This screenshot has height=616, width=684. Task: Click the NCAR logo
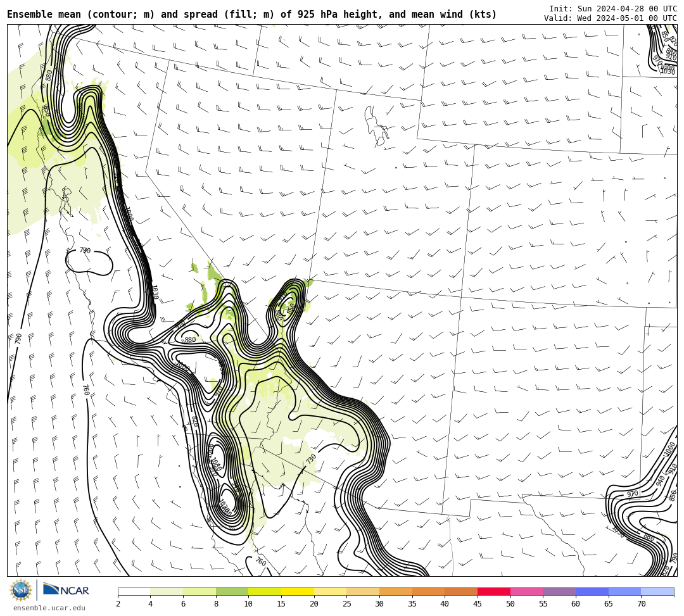tap(66, 590)
